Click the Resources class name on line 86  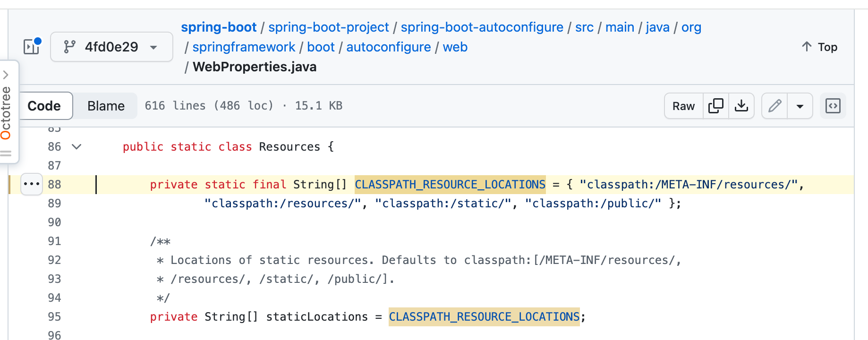[x=289, y=147]
